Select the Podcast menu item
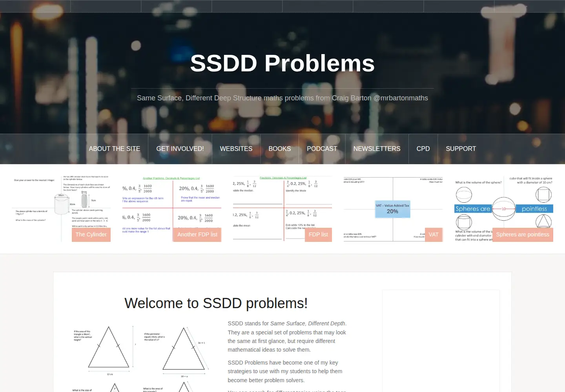The height and width of the screenshot is (392, 565). coord(322,149)
